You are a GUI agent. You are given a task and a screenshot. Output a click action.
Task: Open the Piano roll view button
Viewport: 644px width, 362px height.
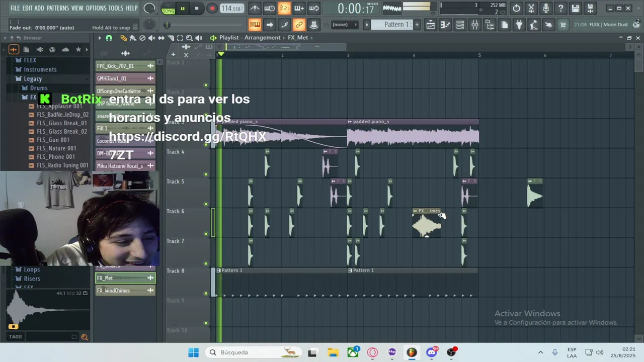click(445, 25)
